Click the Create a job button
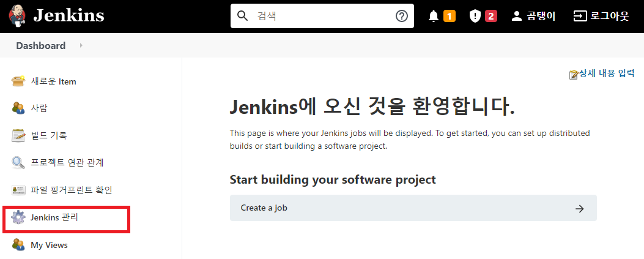This screenshot has width=644, height=259. pyautogui.click(x=413, y=208)
